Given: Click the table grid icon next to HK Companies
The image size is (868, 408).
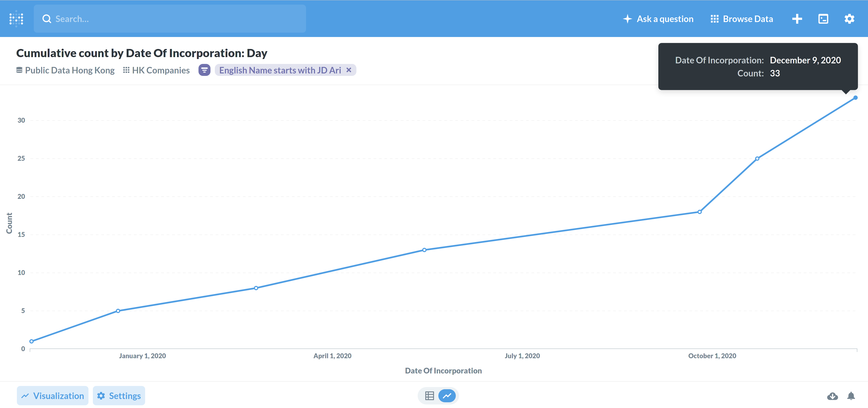Looking at the screenshot, I should (126, 70).
